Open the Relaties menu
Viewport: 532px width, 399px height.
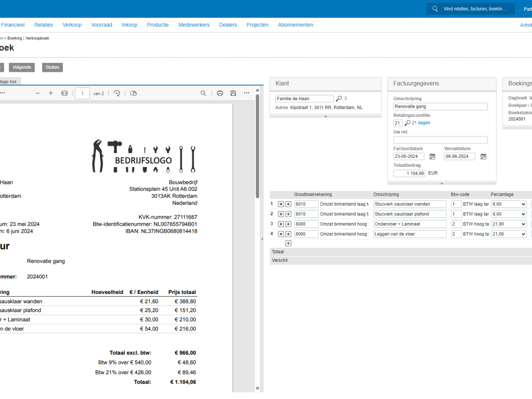click(x=43, y=25)
